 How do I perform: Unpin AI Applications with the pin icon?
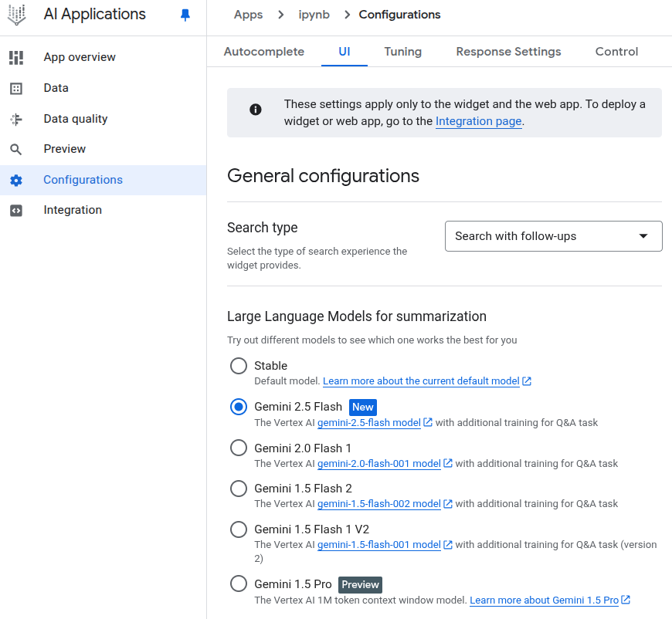coord(185,15)
